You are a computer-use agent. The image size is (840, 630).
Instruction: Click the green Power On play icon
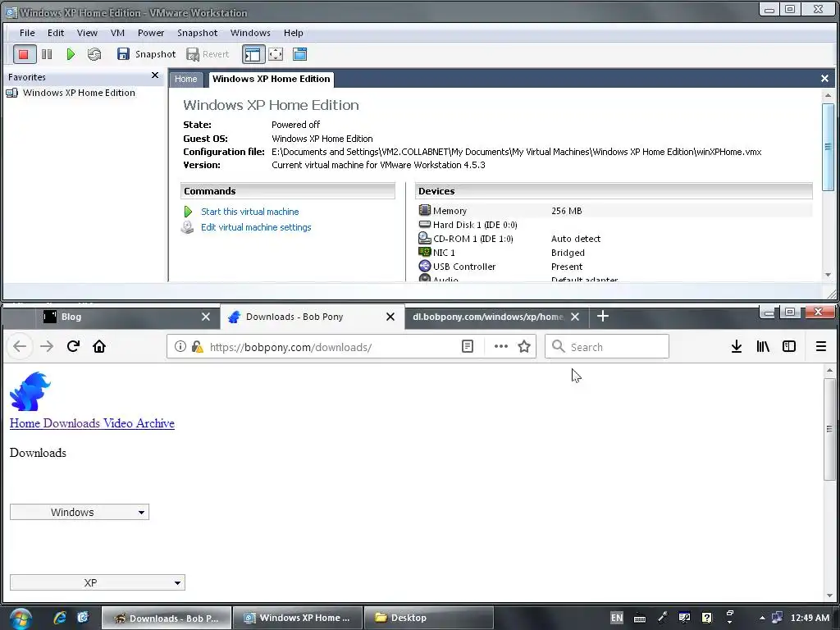pyautogui.click(x=71, y=54)
